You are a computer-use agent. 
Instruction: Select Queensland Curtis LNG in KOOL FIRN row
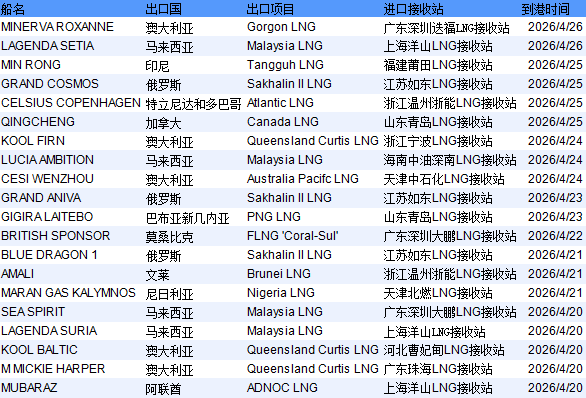312,141
